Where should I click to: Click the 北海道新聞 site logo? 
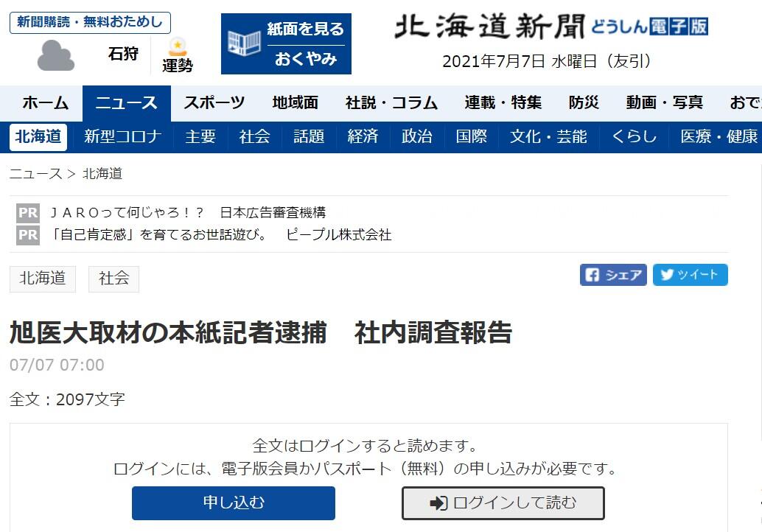point(489,27)
